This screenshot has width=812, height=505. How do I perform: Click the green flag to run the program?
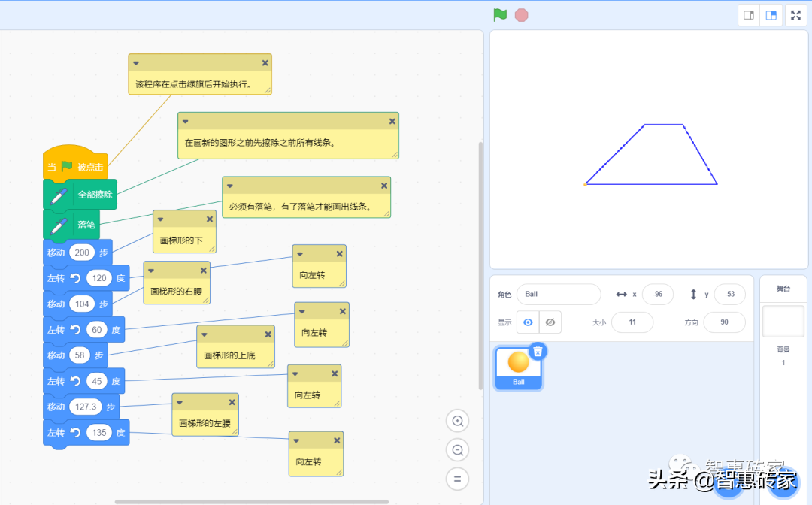(500, 15)
